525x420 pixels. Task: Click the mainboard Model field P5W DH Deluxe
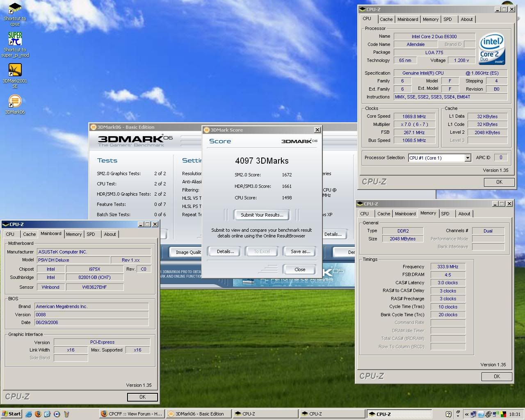(x=73, y=260)
